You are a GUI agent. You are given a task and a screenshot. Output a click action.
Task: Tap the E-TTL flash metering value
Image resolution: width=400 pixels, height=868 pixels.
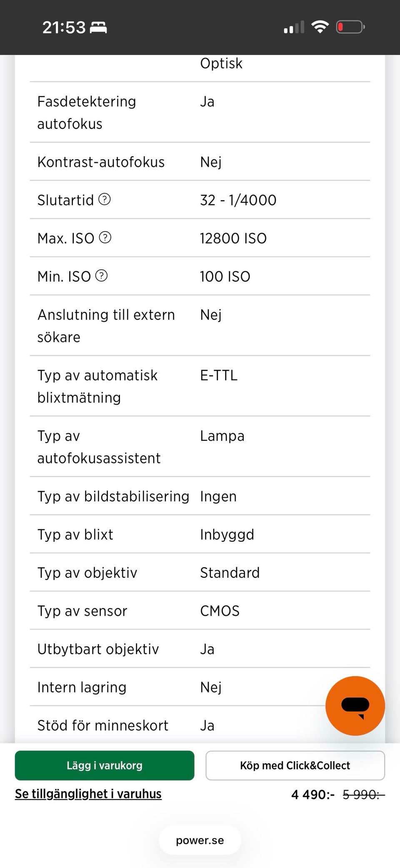tap(219, 375)
